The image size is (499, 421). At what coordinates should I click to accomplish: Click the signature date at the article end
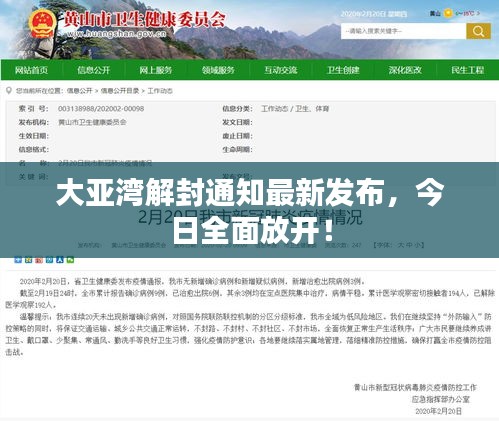point(438,411)
